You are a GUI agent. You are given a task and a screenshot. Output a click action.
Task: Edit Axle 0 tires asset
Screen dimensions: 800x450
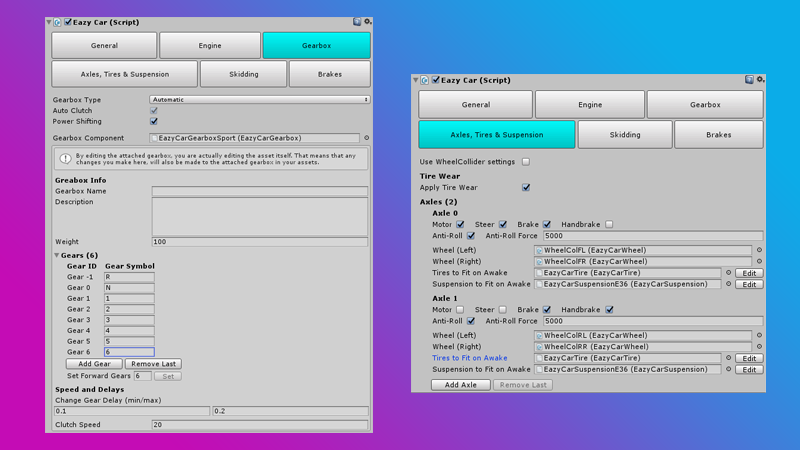click(x=749, y=273)
